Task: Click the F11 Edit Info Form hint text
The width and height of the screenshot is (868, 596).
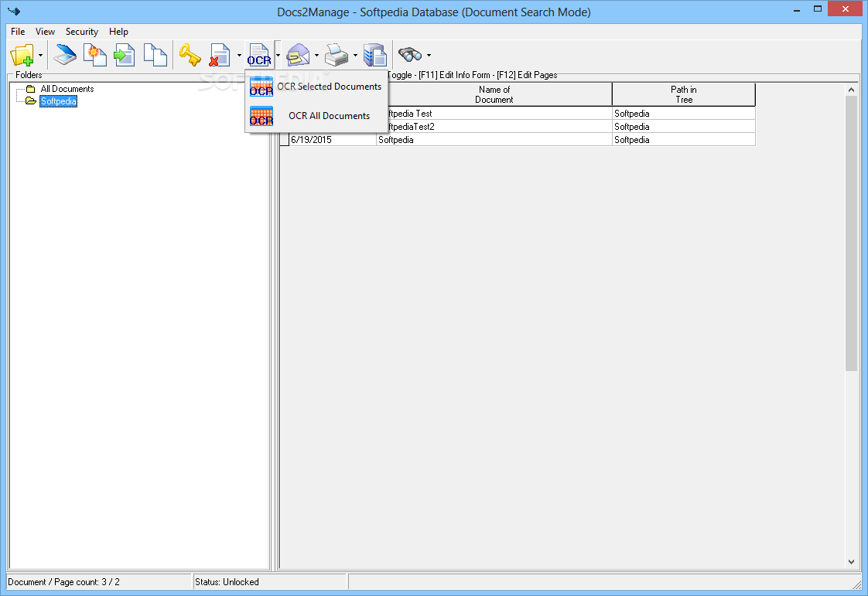Action: point(454,75)
